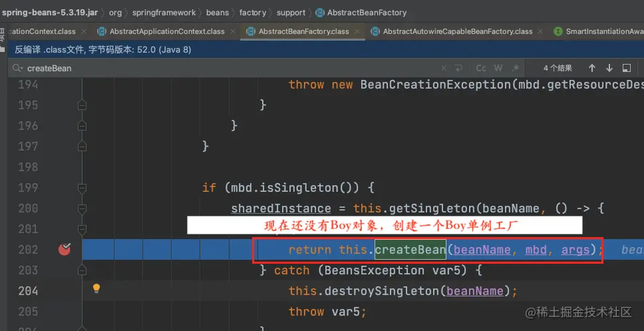Viewport: 644px width, 331px height.
Task: Close the AbstractApplicationContext.class tab
Action: 233,31
